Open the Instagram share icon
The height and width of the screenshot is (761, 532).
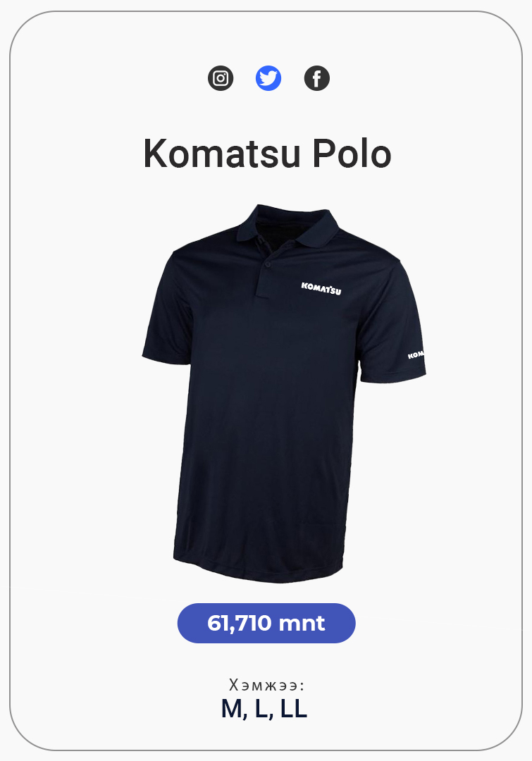(x=221, y=78)
